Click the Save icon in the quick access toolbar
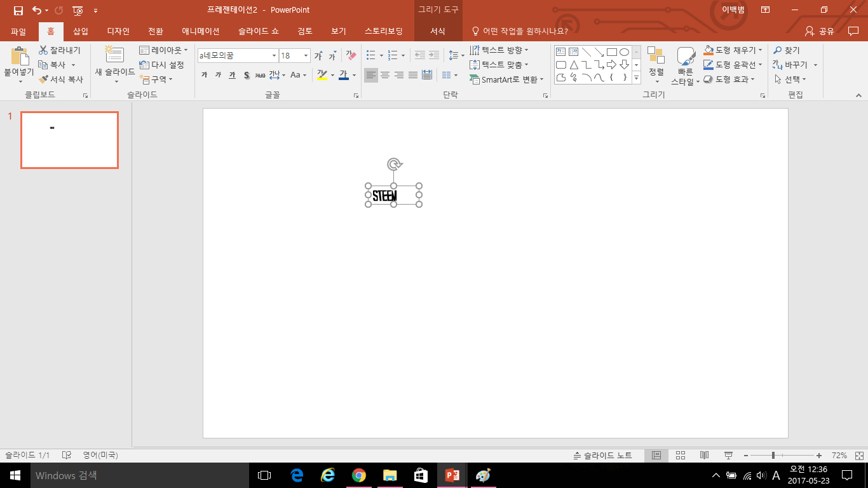 (18, 10)
